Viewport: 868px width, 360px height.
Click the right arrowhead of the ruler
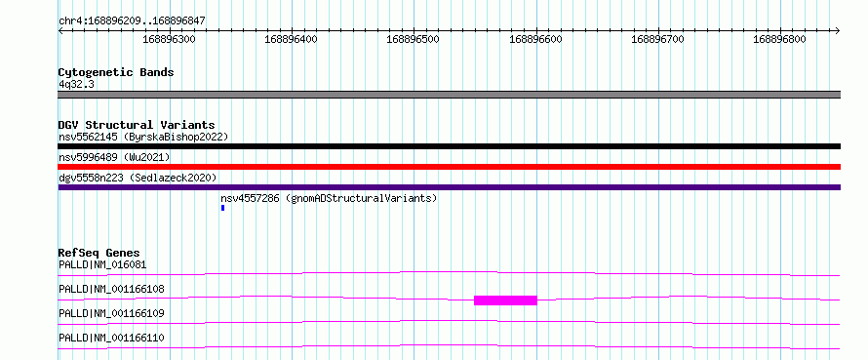pos(837,30)
